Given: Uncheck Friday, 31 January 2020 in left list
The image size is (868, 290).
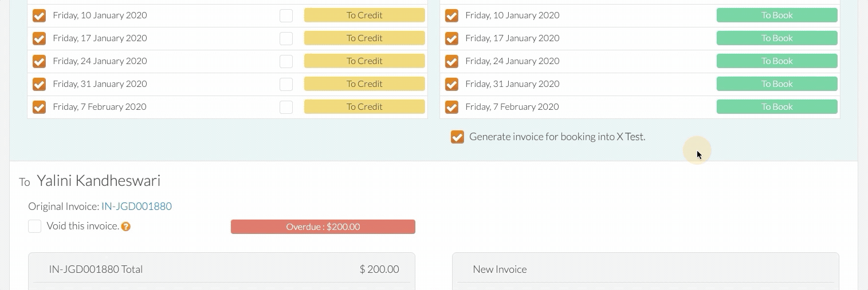Looking at the screenshot, I should [x=39, y=84].
